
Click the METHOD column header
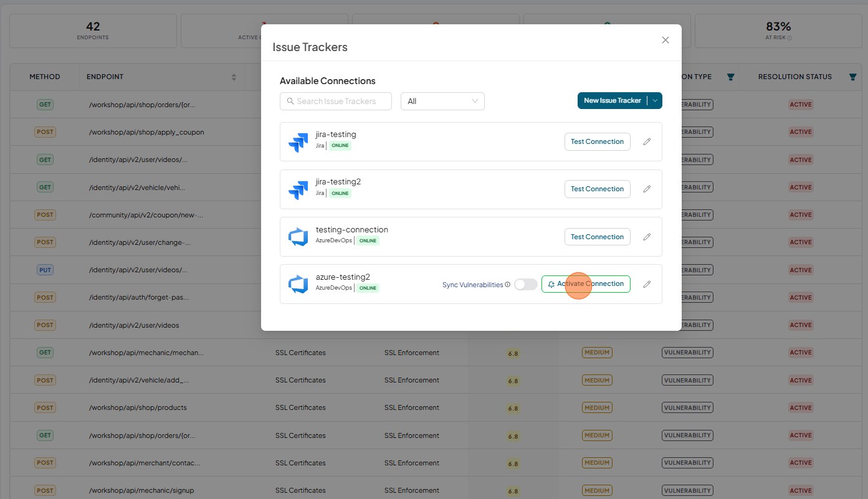click(45, 77)
